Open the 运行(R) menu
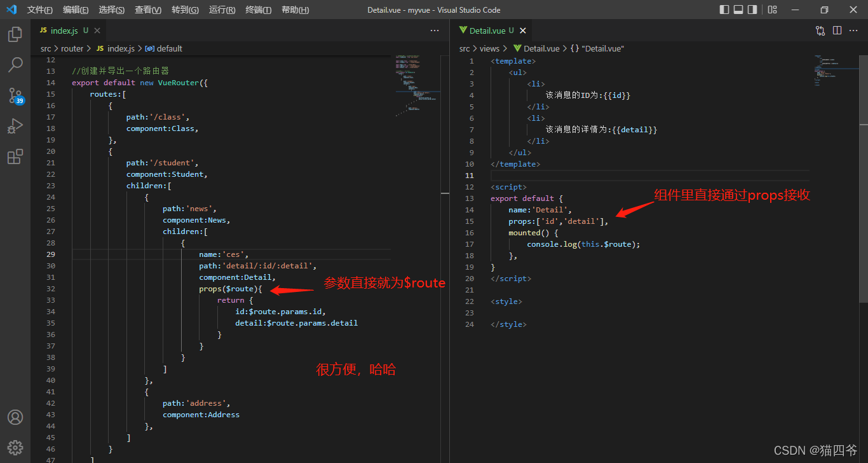 pos(222,10)
